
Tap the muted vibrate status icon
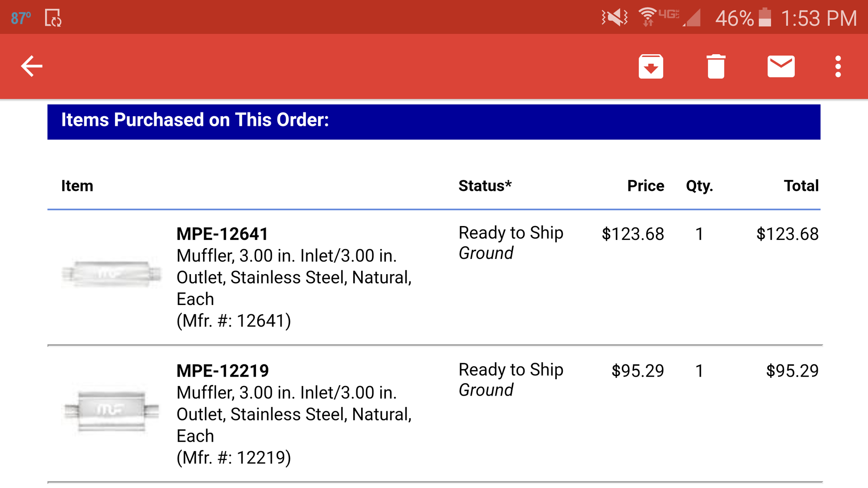[x=615, y=18]
